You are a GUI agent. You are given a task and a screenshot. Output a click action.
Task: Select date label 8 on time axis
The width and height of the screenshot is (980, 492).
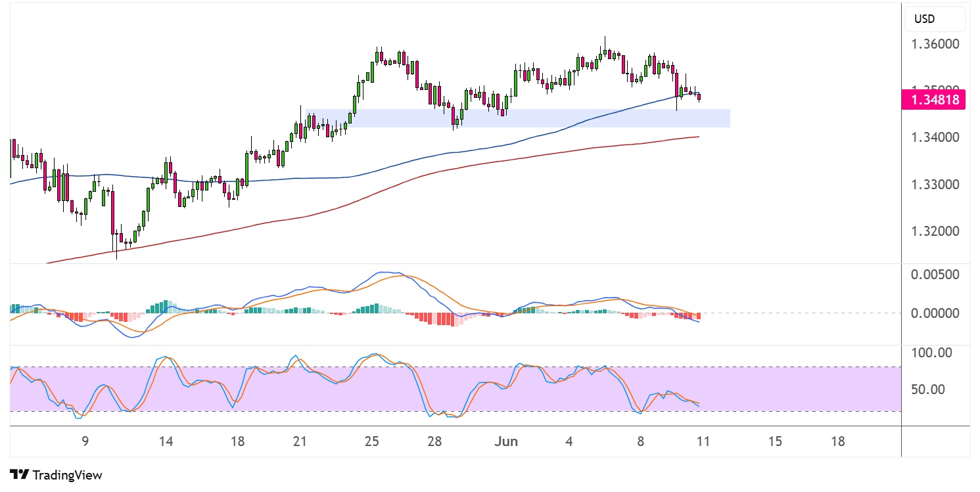[x=642, y=441]
